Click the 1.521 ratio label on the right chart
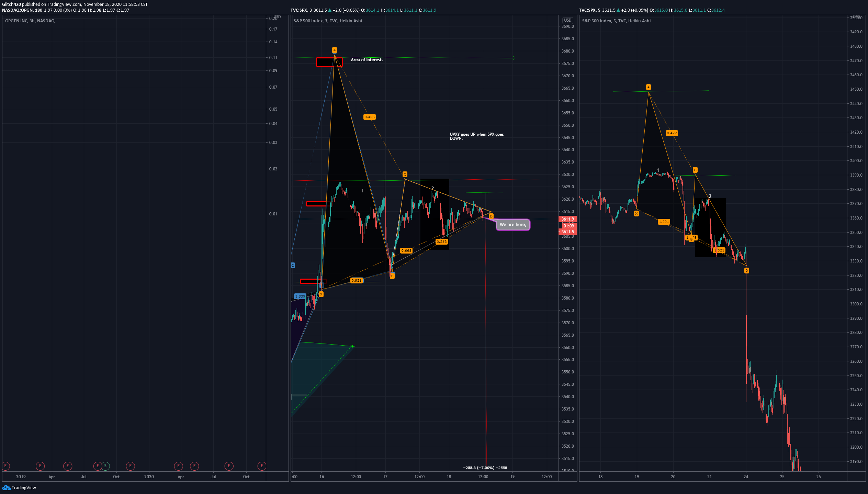 pyautogui.click(x=719, y=250)
